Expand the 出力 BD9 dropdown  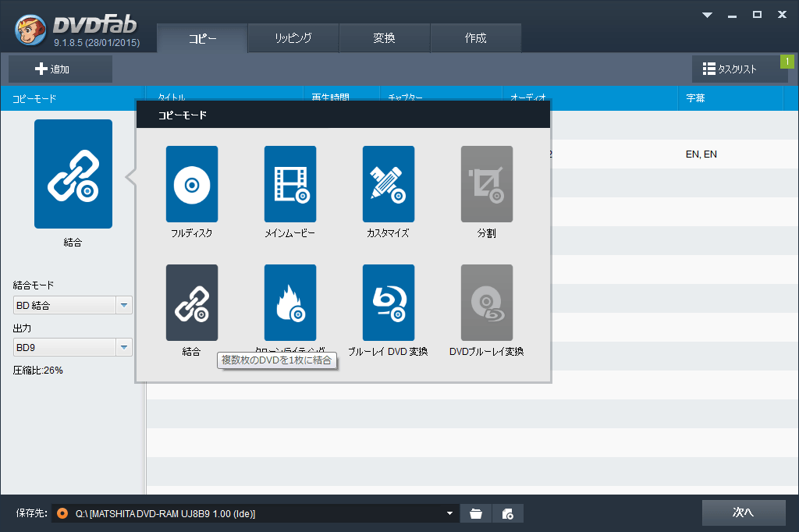pyautogui.click(x=124, y=348)
